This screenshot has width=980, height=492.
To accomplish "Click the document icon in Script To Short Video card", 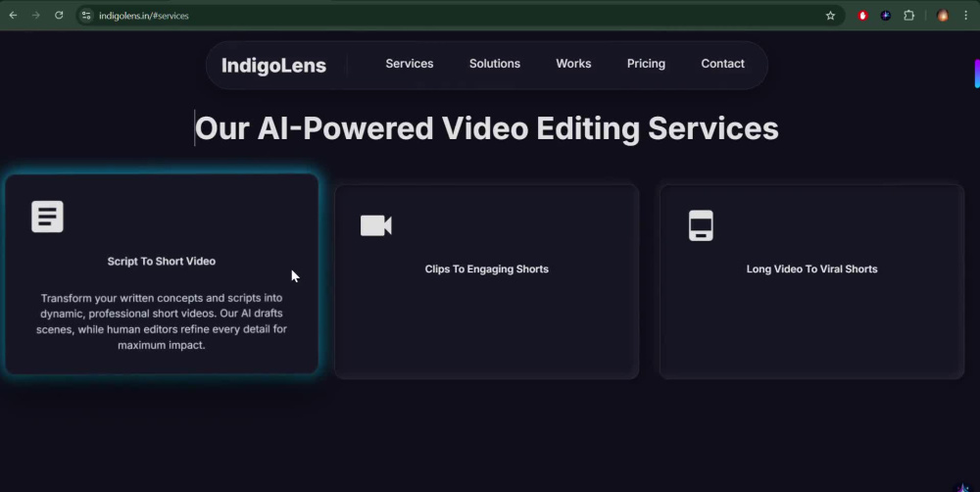I will 47,217.
